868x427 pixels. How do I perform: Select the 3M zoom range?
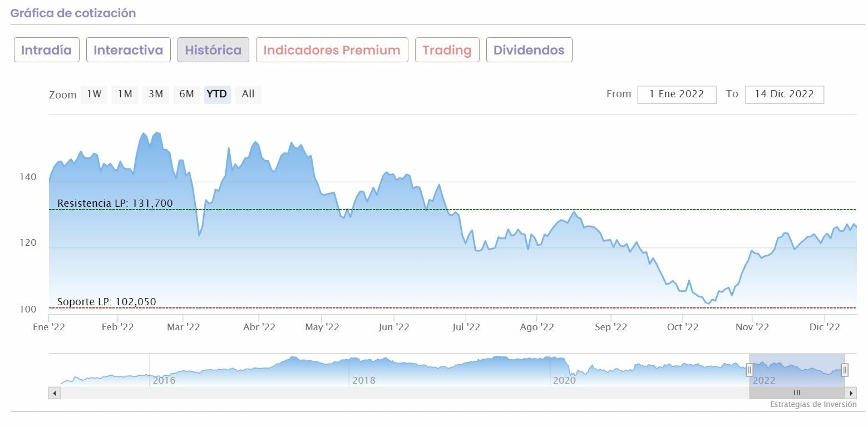click(x=156, y=94)
